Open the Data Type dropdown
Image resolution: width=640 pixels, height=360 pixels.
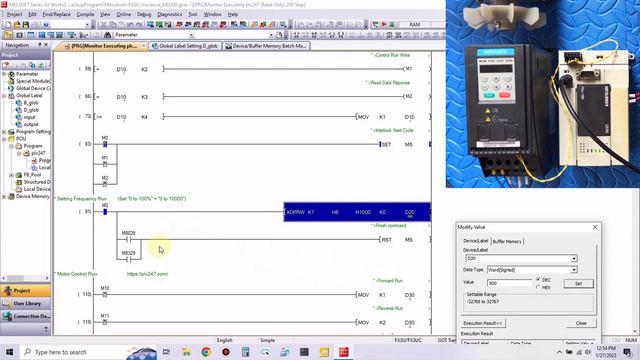(x=573, y=270)
